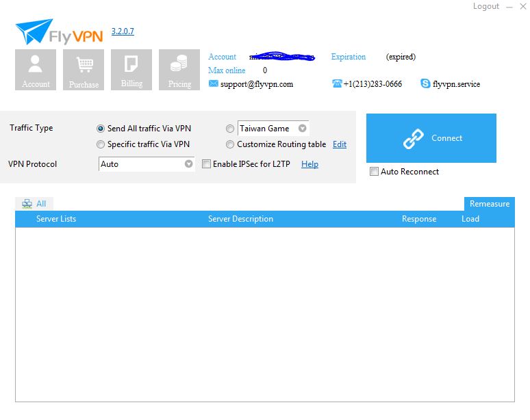Screen dimensions: 530x420
Task: Click the +1(213)283-0666 phone number
Action: coord(373,83)
